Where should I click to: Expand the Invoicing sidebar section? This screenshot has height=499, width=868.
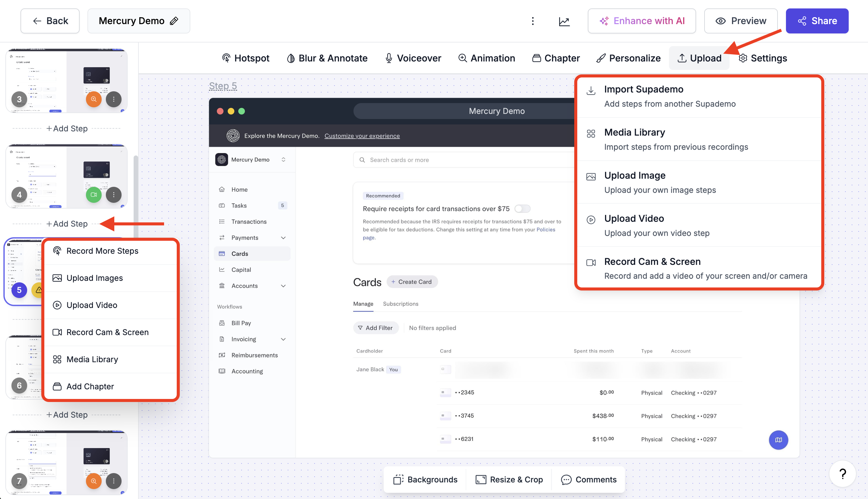point(283,339)
